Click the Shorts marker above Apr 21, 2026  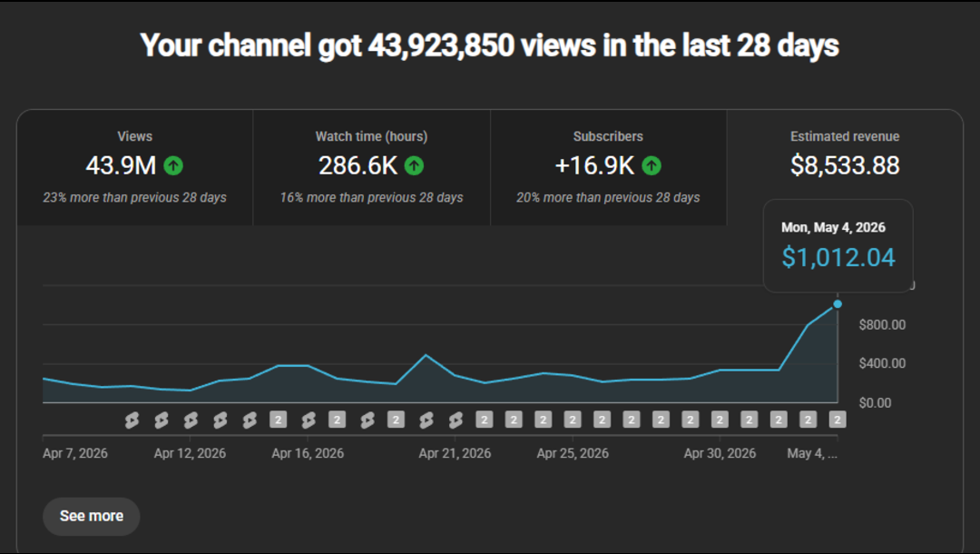[x=456, y=420]
